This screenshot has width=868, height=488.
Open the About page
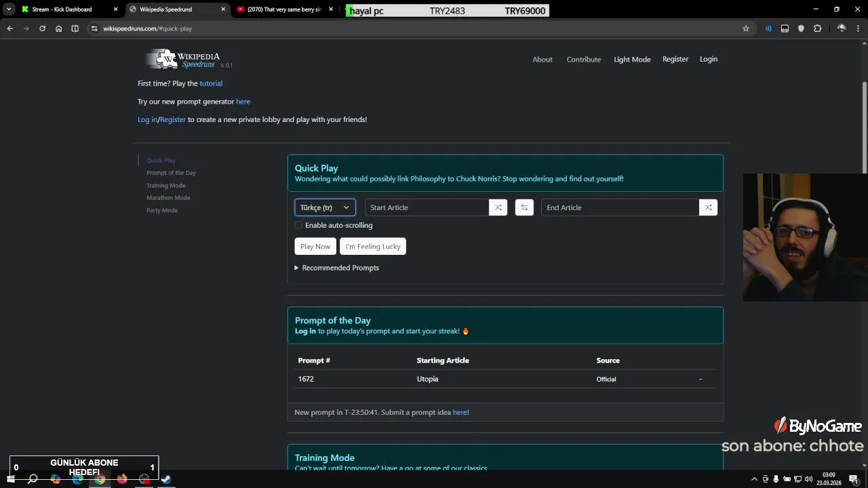pyautogui.click(x=542, y=60)
